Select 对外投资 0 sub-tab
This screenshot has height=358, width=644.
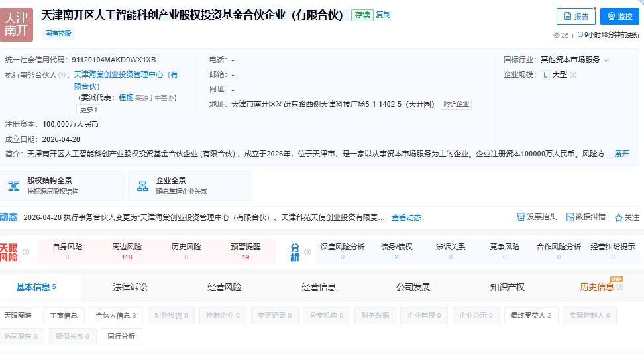click(x=171, y=316)
